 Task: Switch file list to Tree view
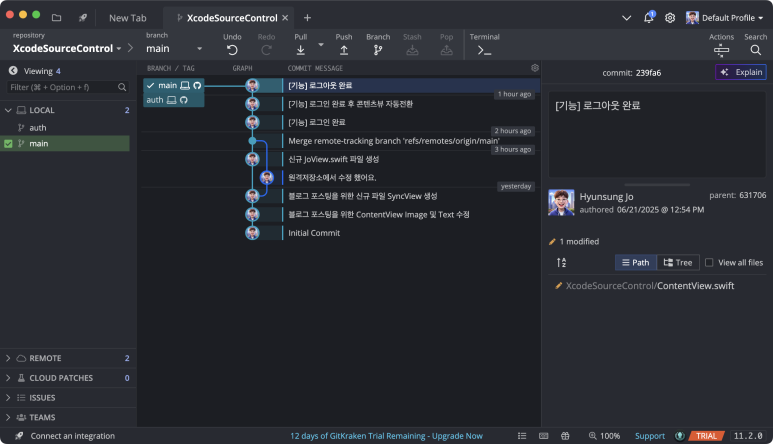click(x=678, y=263)
